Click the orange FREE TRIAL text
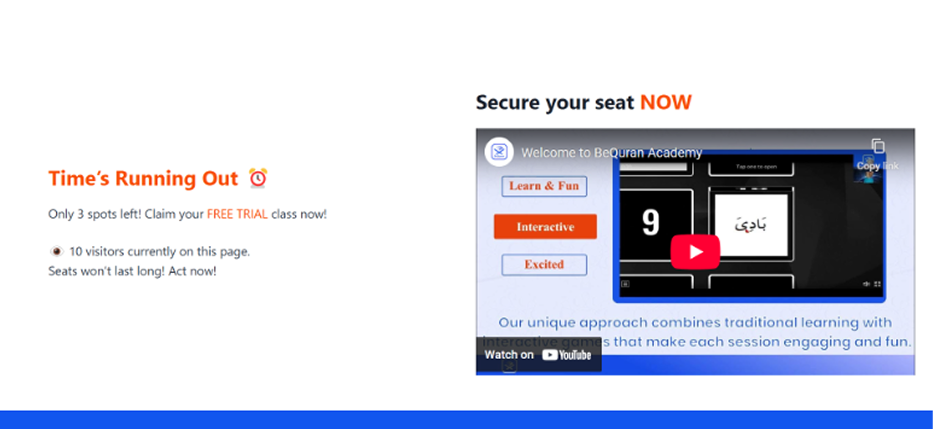This screenshot has height=429, width=937. click(x=237, y=214)
